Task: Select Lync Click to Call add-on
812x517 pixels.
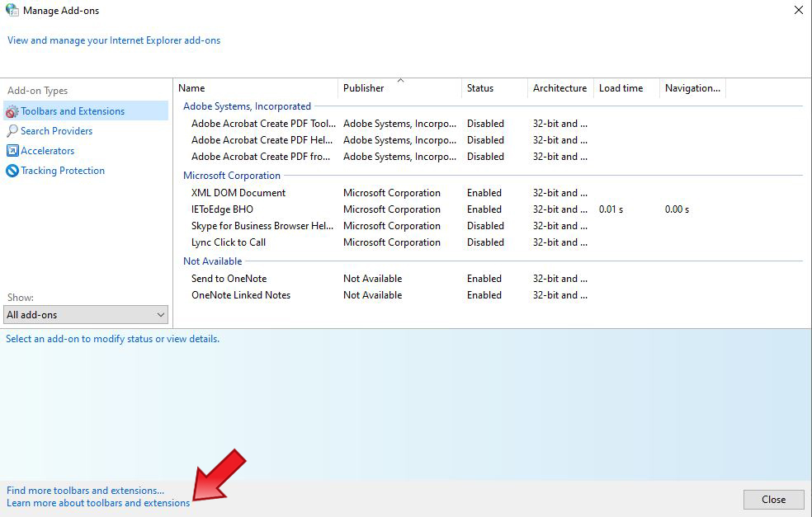Action: (229, 242)
